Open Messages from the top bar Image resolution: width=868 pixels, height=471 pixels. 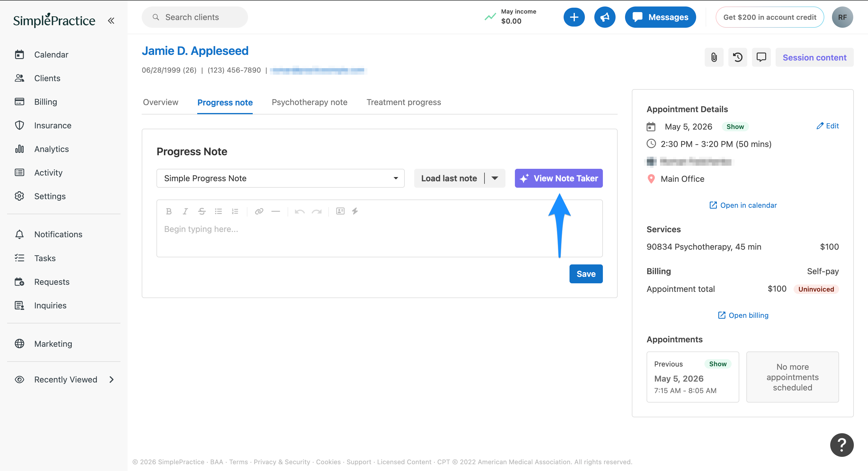660,17
